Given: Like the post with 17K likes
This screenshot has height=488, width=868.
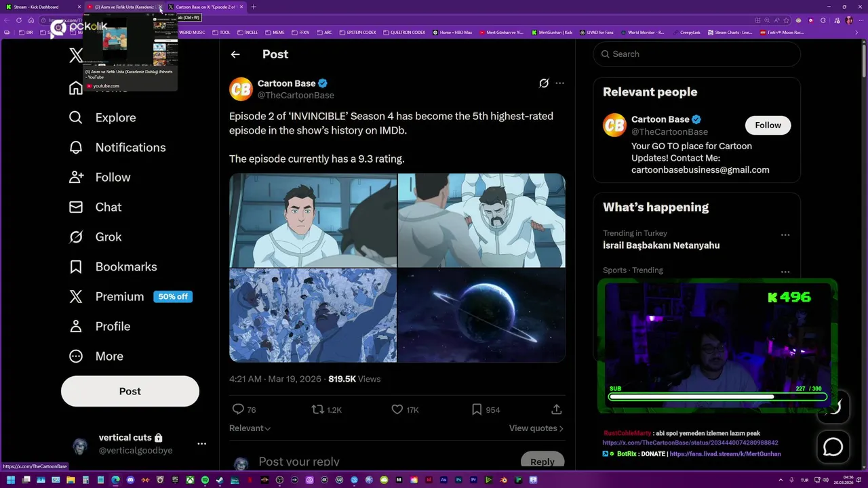Looking at the screenshot, I should [x=405, y=409].
